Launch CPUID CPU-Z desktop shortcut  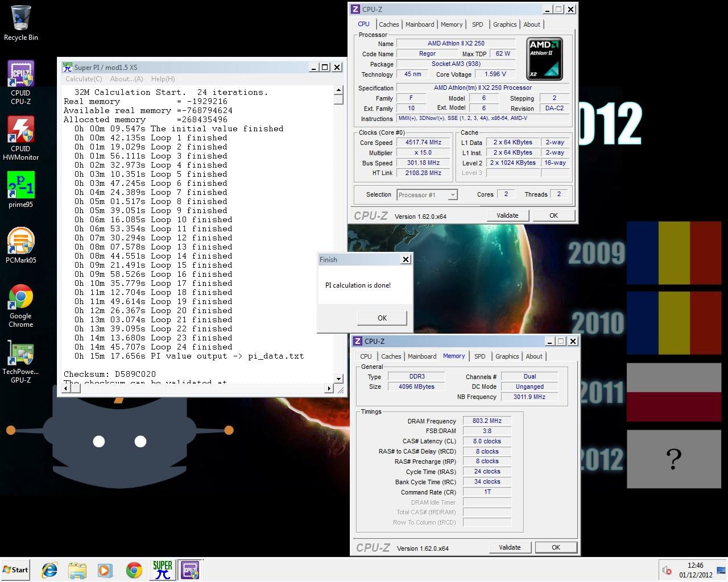[x=20, y=82]
